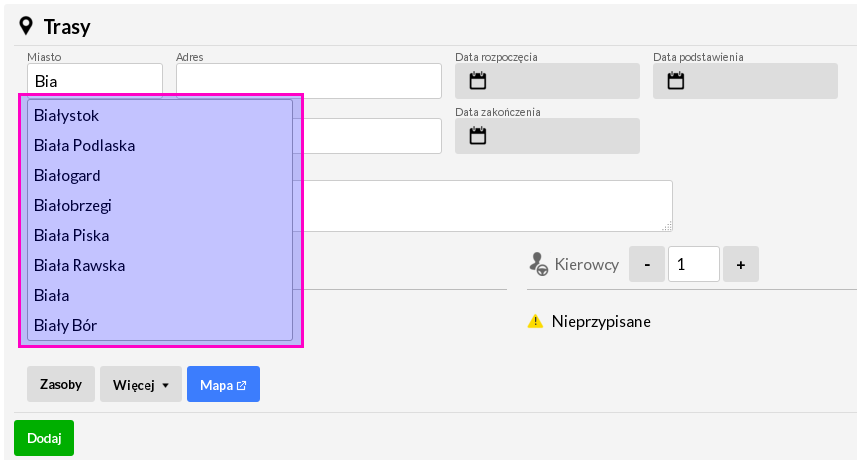The width and height of the screenshot is (857, 460).
Task: Decrease Kierowcy count with minus button
Action: point(647,264)
